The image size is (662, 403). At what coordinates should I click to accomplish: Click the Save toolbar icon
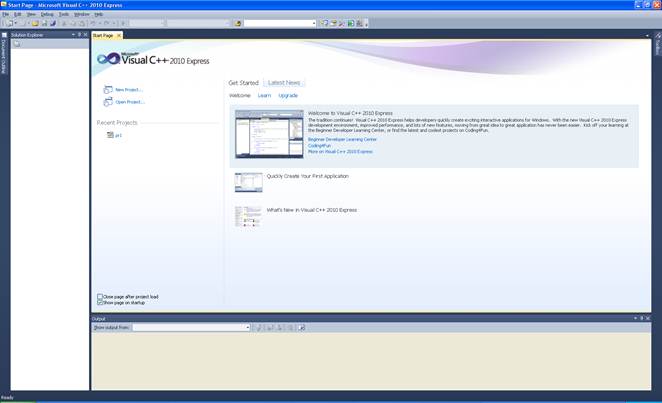click(44, 23)
